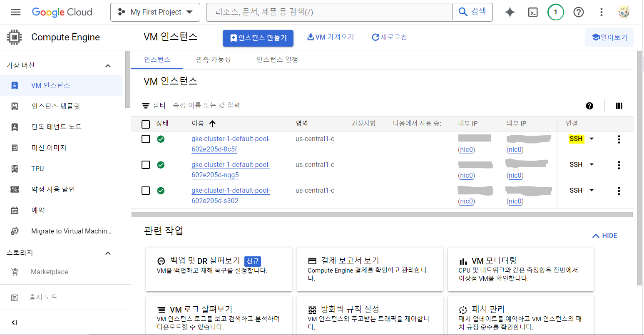This screenshot has height=335, width=644.
Task: Open the user account avatar
Action: 624,12
